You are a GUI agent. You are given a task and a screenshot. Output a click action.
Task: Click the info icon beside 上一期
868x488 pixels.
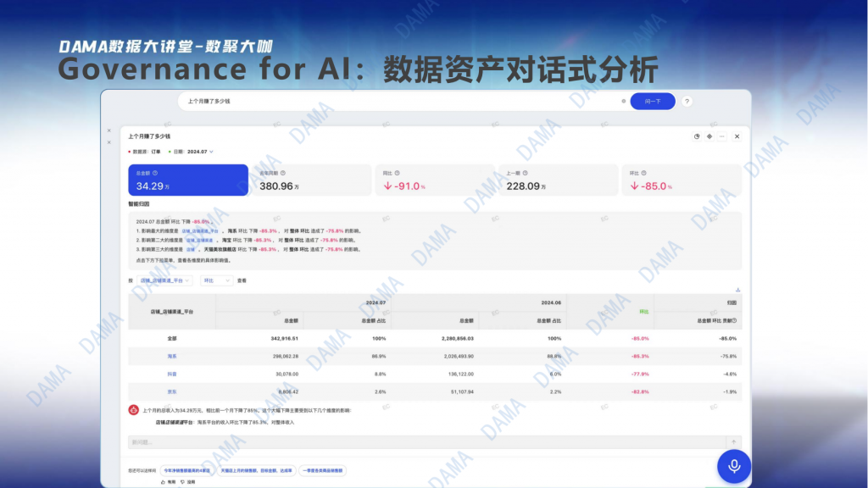coord(526,173)
